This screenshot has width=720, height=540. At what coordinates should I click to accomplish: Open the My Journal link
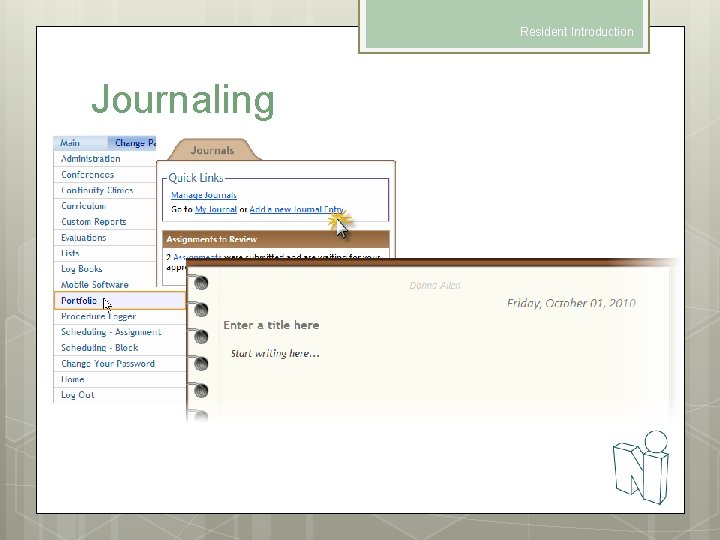216,209
